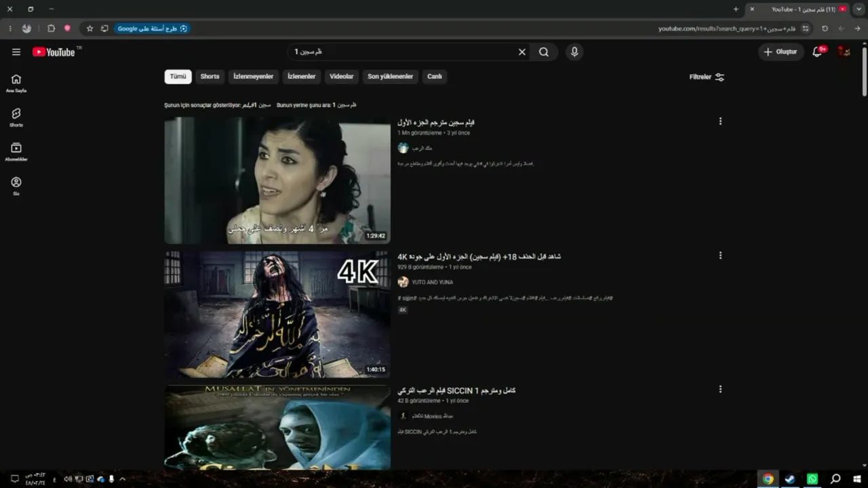Open the YUTO AND YUNA channel link
This screenshot has height=488, width=868.
tap(433, 282)
